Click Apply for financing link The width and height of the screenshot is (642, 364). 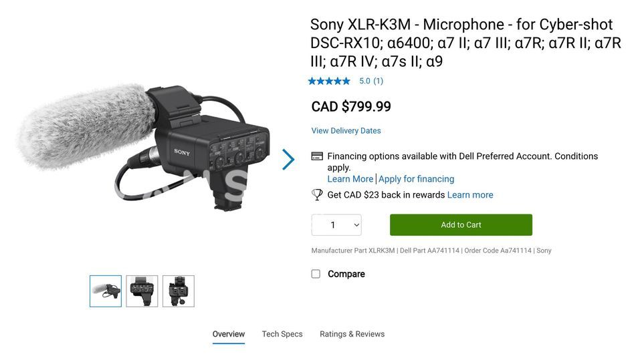pos(416,179)
